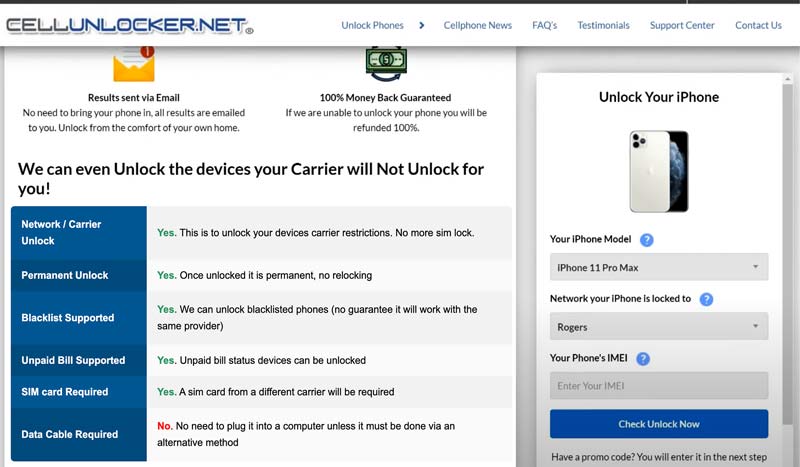Click the money back guarantee cash icon

click(x=386, y=64)
